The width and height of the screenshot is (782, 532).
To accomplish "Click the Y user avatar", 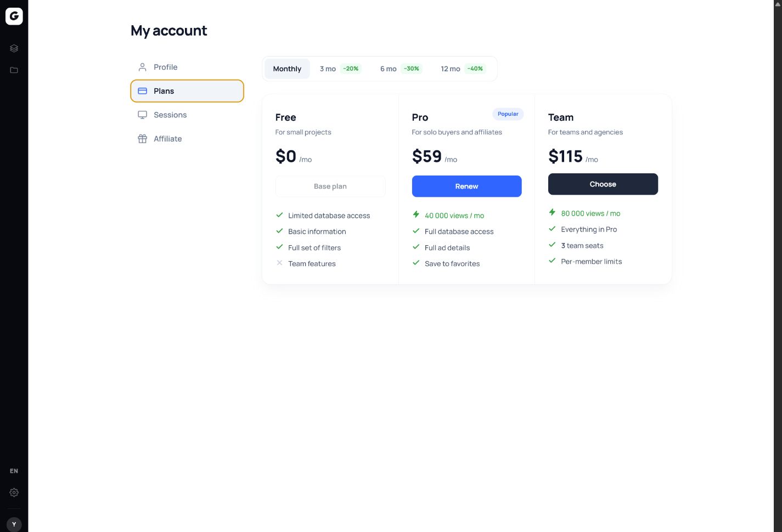I will coord(14,524).
